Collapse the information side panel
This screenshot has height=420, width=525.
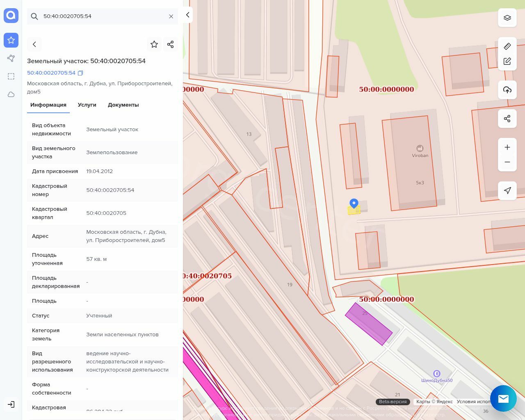click(x=187, y=15)
